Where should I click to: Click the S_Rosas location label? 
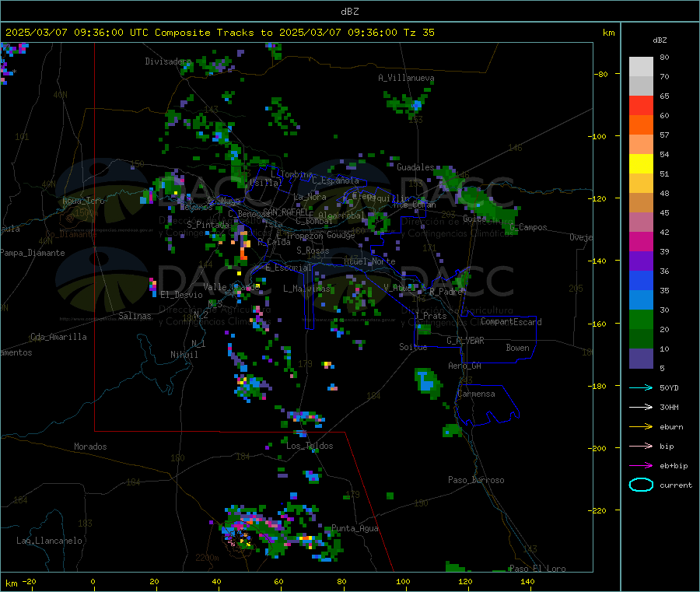click(313, 250)
